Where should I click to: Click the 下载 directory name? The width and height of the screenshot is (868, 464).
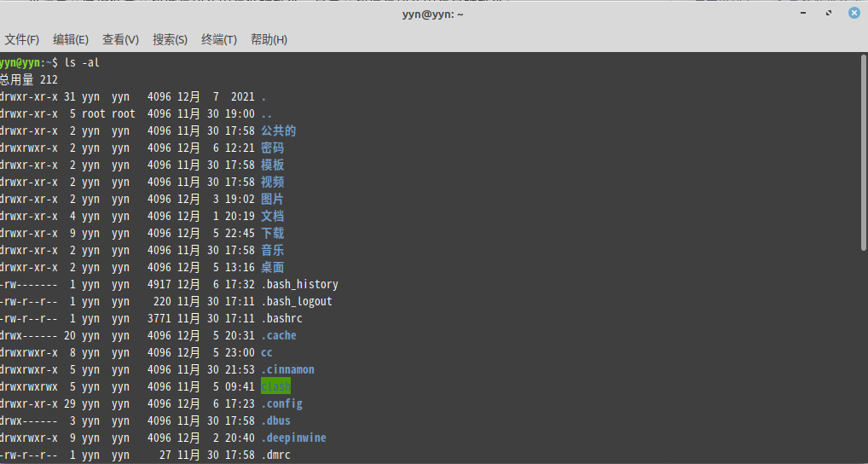point(272,233)
